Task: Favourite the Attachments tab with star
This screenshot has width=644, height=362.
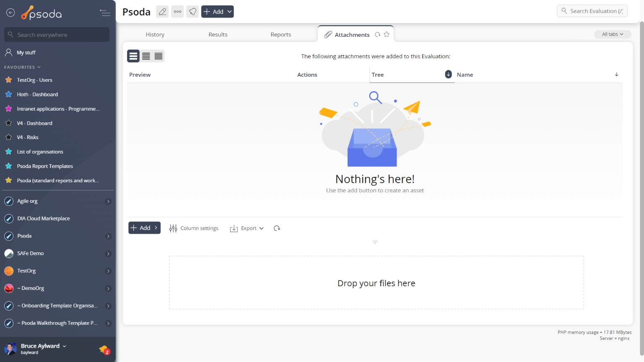Action: pos(387,34)
